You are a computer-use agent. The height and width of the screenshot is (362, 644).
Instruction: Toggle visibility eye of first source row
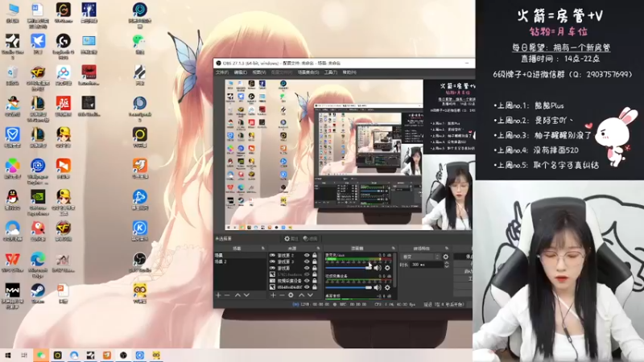[307, 255]
